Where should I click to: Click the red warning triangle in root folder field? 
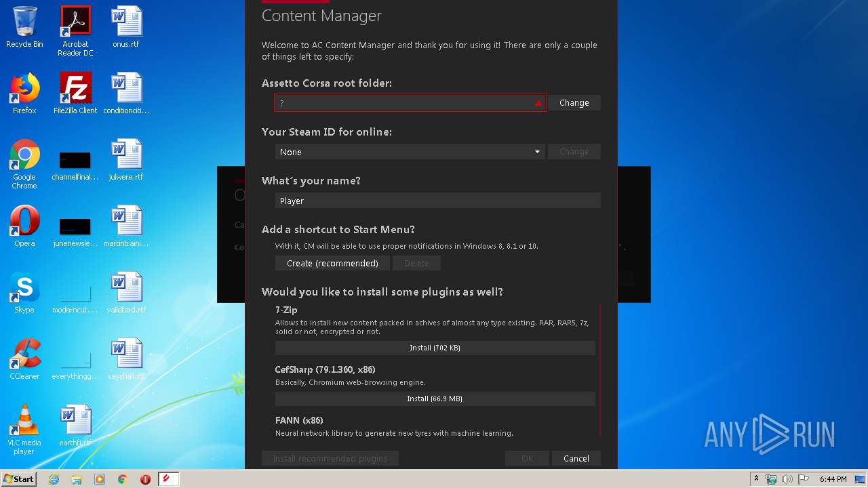click(x=538, y=103)
